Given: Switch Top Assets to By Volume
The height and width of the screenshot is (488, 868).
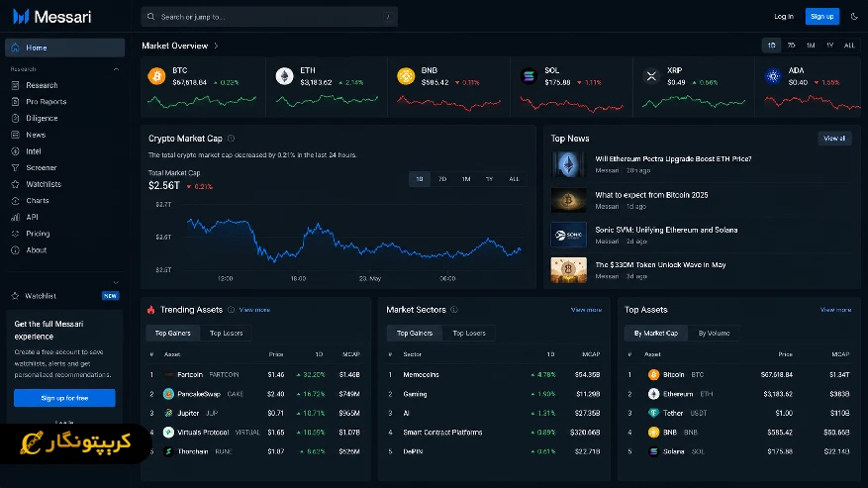Looking at the screenshot, I should tap(715, 333).
